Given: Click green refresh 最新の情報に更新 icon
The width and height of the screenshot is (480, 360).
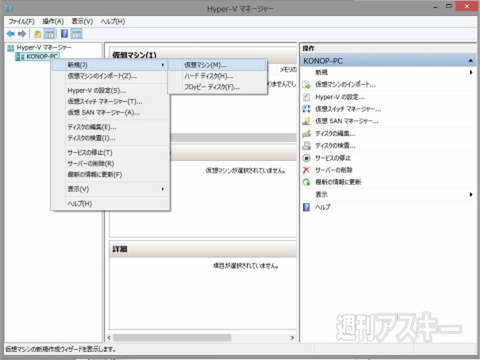Looking at the screenshot, I should (306, 182).
